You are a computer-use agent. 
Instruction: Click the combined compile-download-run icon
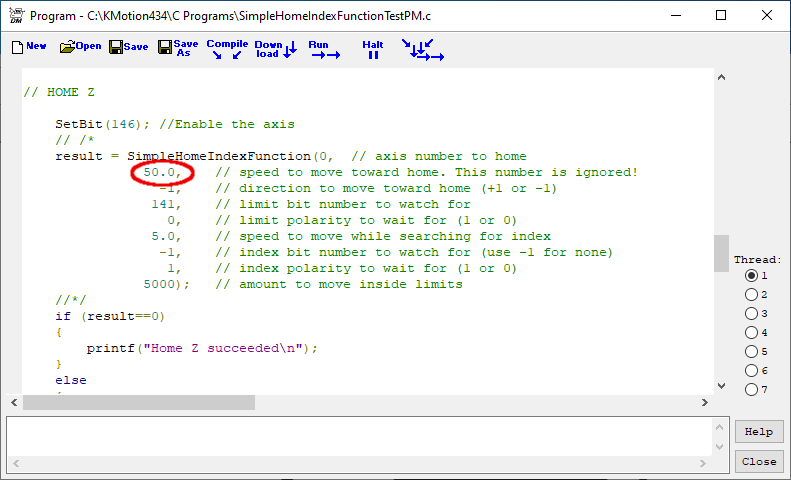tap(422, 50)
